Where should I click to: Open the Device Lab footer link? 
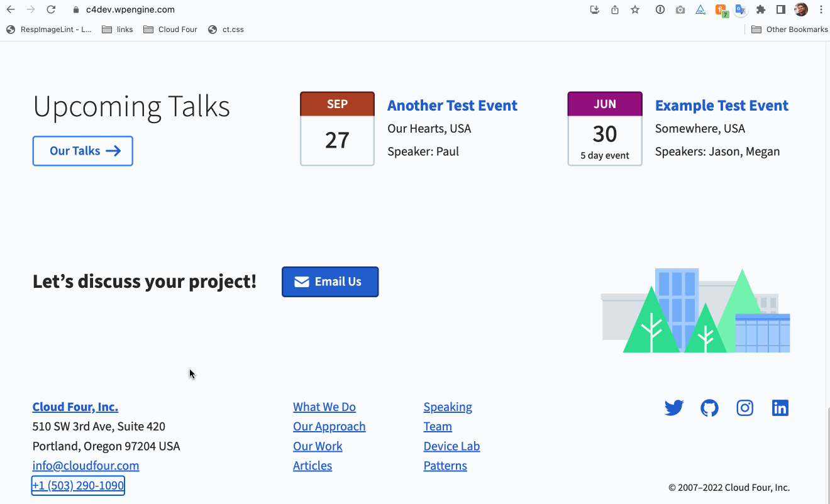point(451,446)
